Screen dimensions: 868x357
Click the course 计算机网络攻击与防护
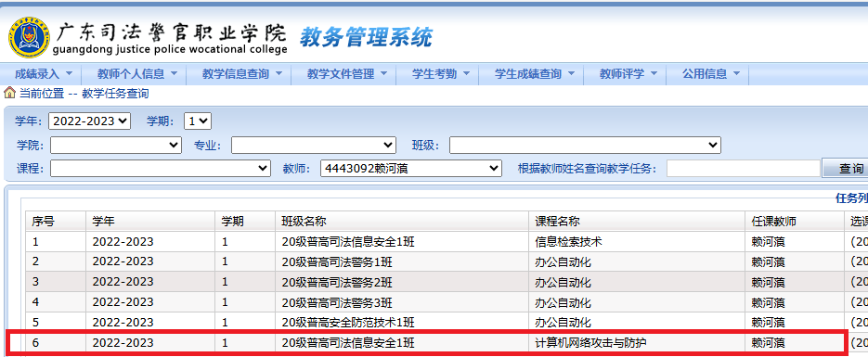(x=590, y=343)
